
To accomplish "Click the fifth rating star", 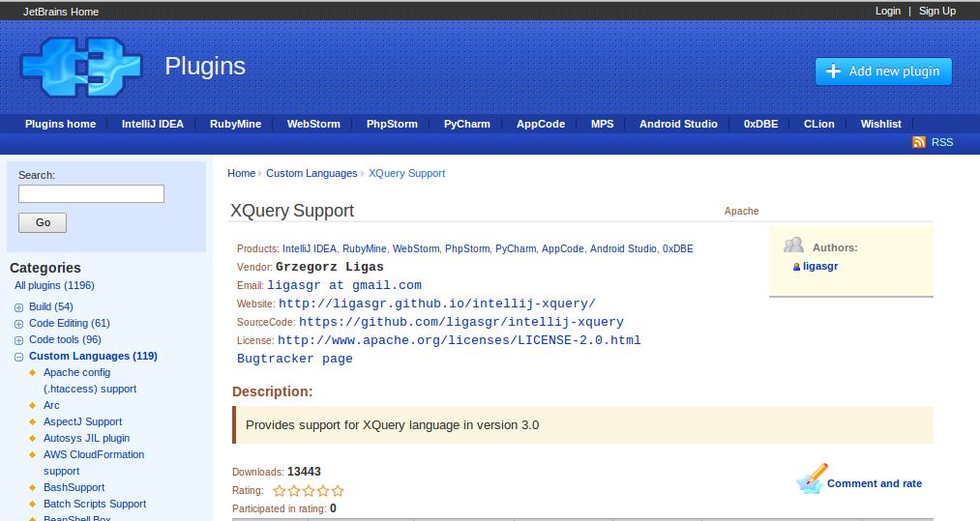I will (x=338, y=491).
